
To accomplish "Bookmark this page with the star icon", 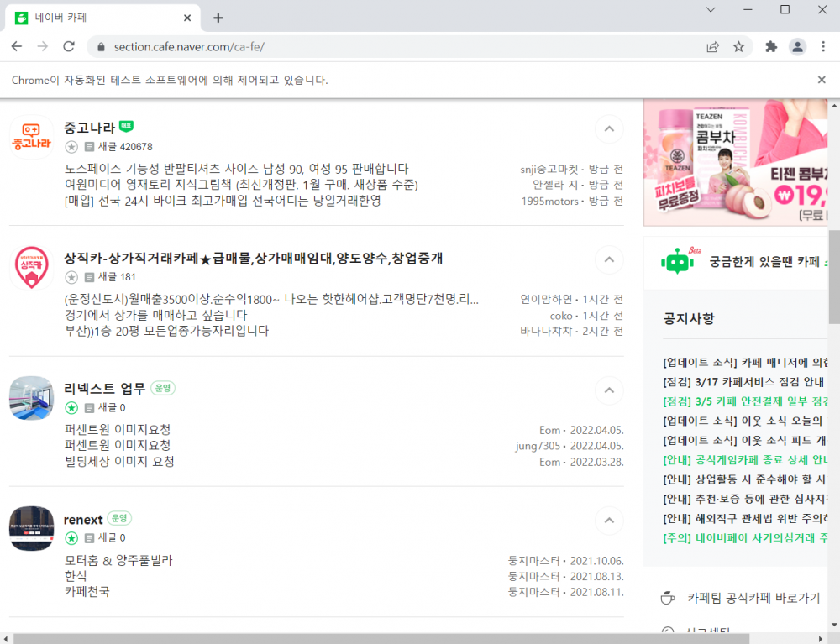I will 738,46.
